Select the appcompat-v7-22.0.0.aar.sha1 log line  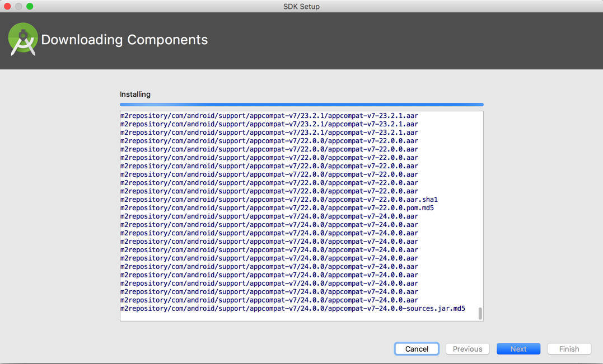pos(279,200)
